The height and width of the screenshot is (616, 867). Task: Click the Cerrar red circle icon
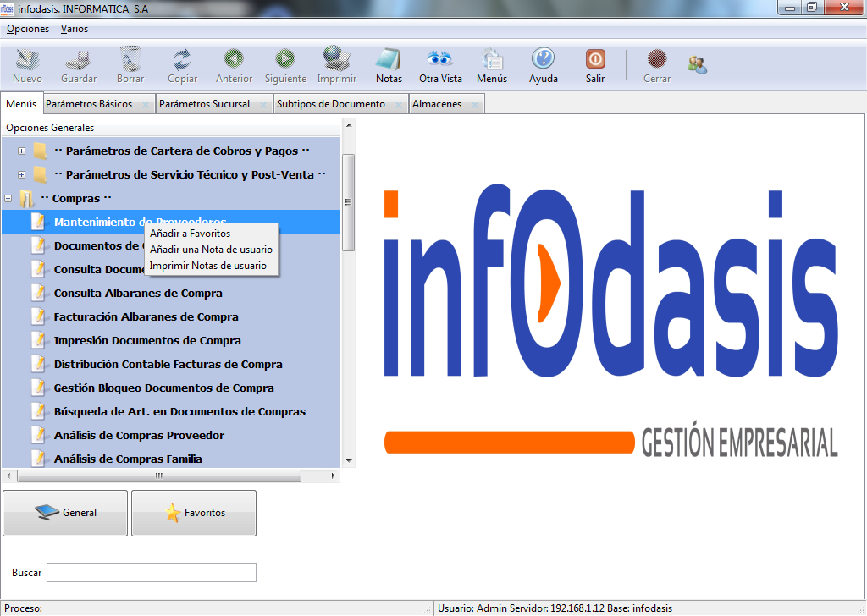[657, 58]
